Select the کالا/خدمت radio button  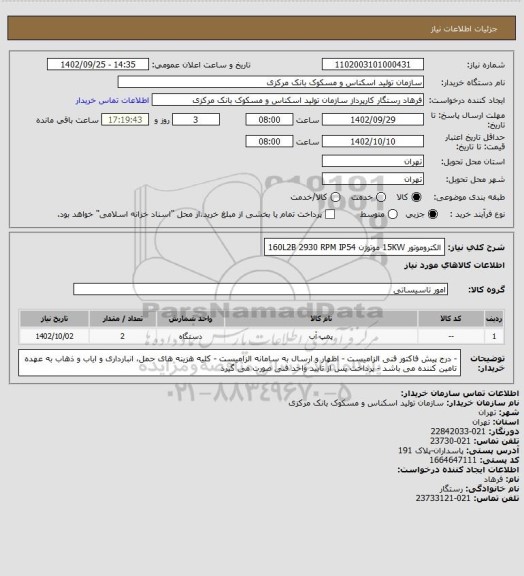tap(335, 197)
